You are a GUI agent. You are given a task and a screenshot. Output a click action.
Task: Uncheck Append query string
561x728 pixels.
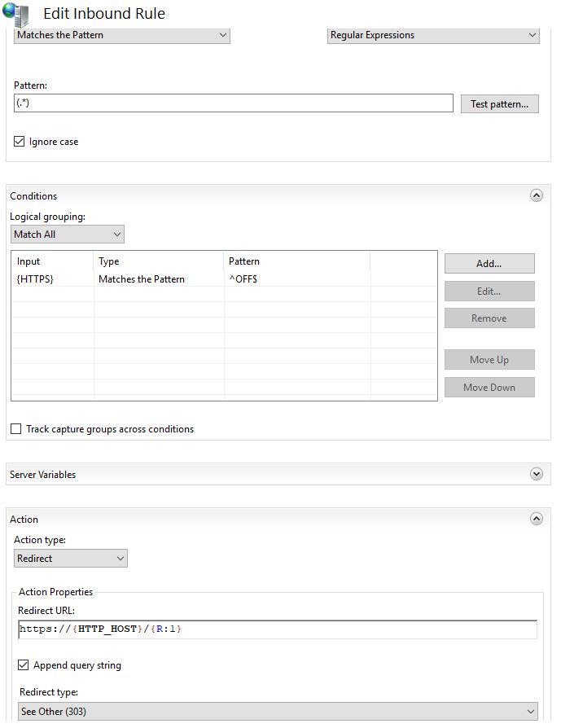click(x=24, y=664)
